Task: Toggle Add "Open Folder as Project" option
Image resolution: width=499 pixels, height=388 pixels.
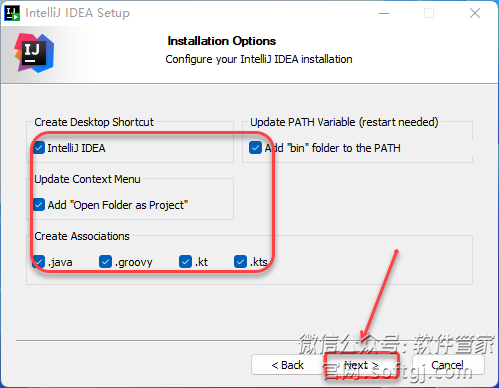Action: 39,205
